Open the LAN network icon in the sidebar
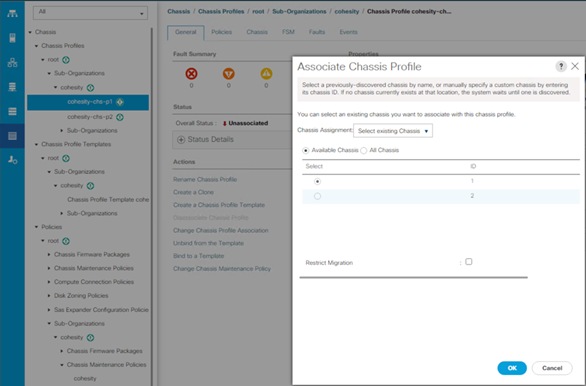This screenshot has height=386, width=586. (12, 62)
